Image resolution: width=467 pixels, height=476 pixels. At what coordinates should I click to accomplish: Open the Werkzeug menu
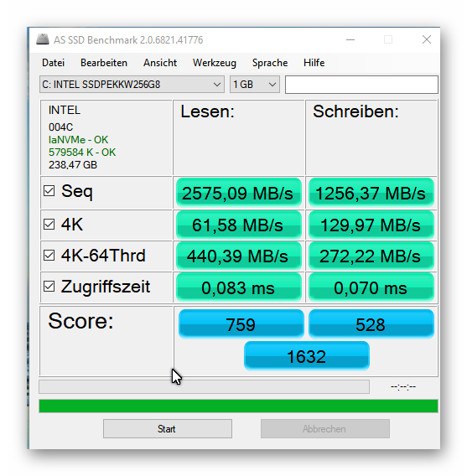(215, 63)
